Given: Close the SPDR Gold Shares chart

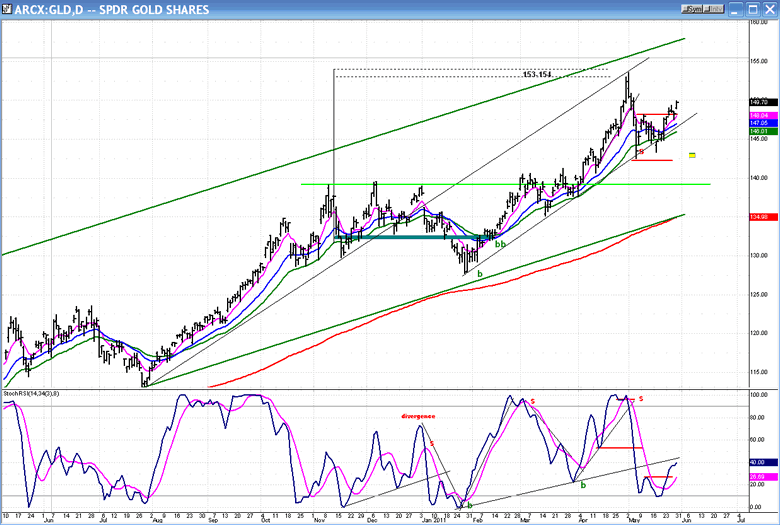Looking at the screenshot, I should (769, 9).
